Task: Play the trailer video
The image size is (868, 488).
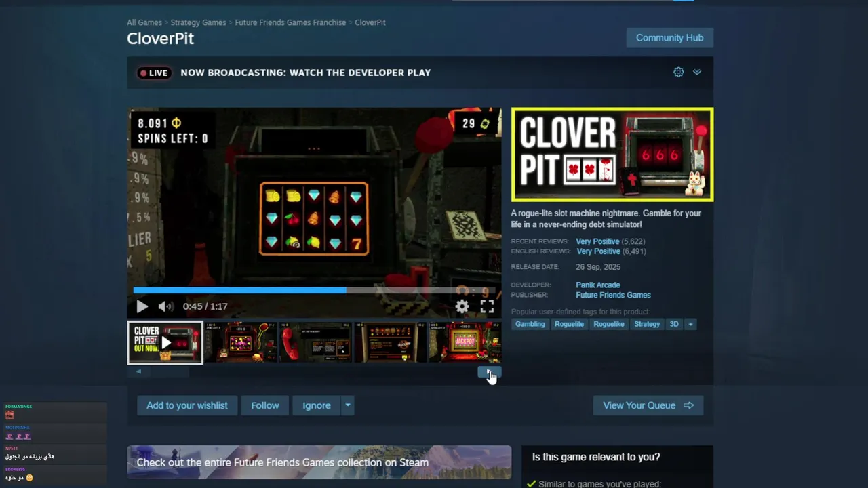Action: (142, 306)
